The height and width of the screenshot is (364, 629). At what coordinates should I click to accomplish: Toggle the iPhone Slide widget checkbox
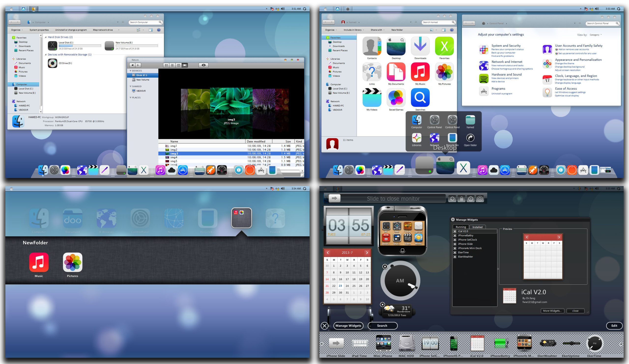(x=455, y=244)
